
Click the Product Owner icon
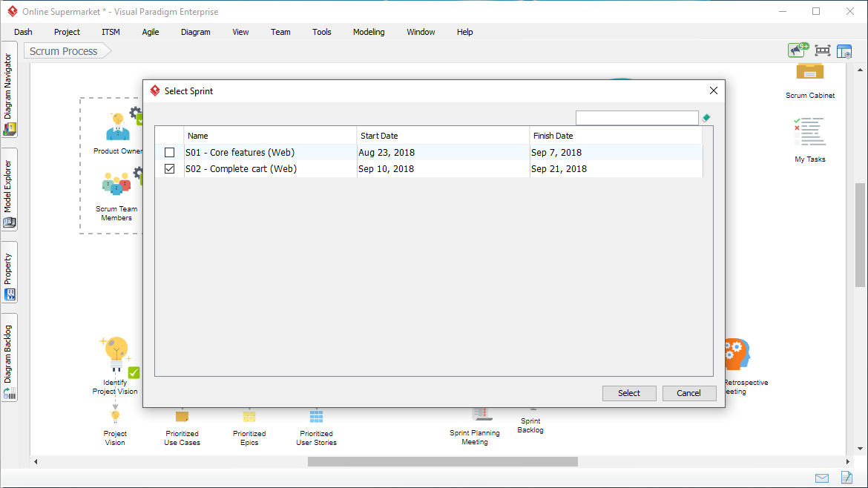(118, 127)
